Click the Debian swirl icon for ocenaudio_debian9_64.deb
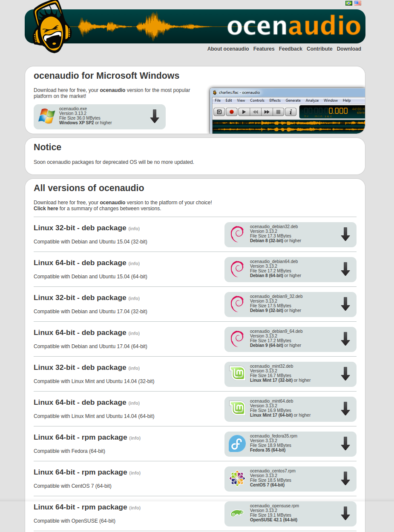The height and width of the screenshot is (532, 394). coord(237,339)
